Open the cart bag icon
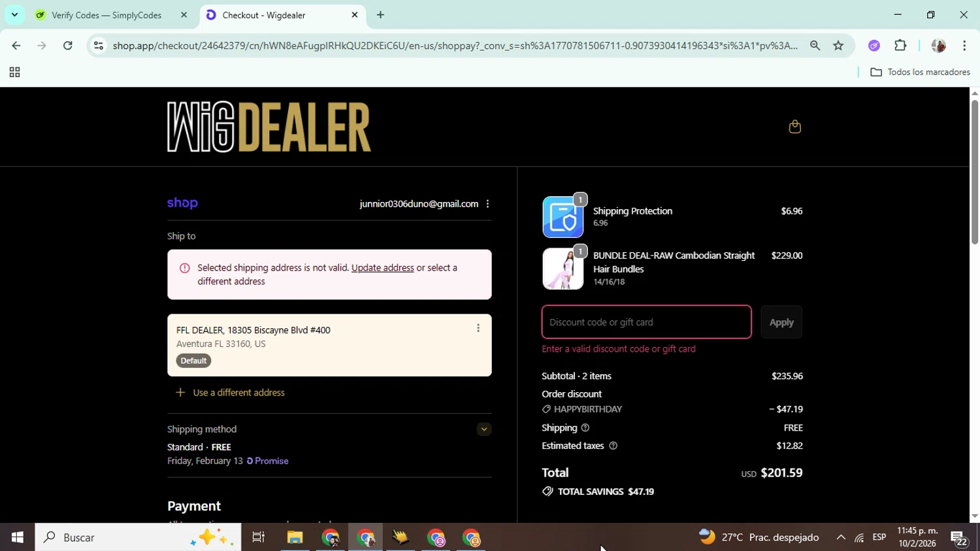The height and width of the screenshot is (551, 980). 794,127
